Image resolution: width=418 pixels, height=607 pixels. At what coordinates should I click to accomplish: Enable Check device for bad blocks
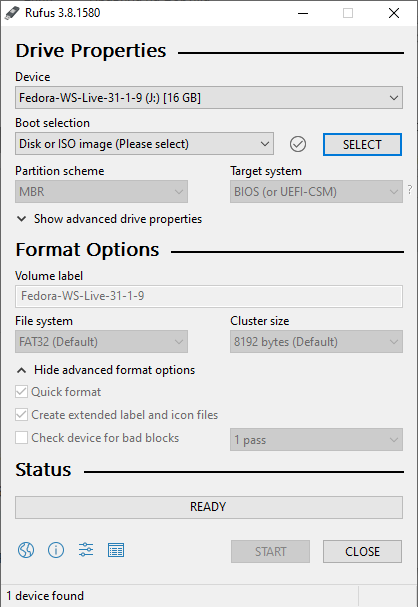point(21,438)
